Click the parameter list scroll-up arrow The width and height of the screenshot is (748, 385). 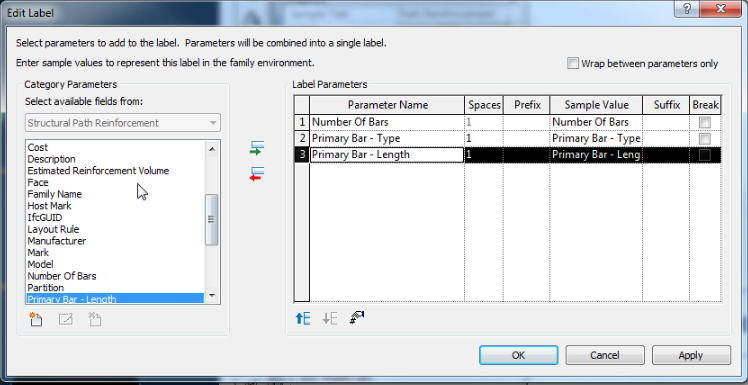[212, 148]
